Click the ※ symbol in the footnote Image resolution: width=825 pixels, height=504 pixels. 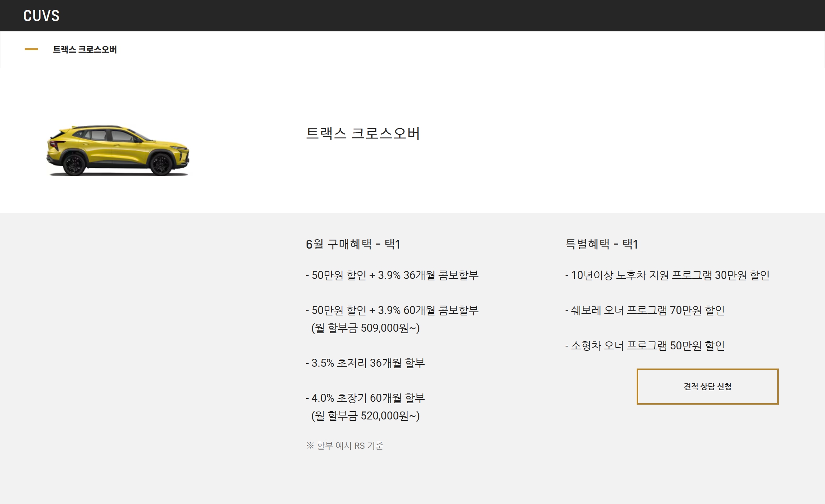coord(310,446)
